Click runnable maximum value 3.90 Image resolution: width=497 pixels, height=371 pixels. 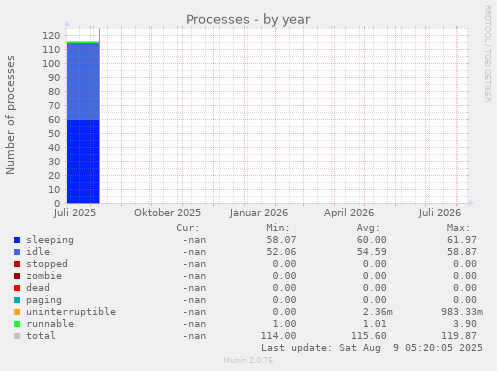pos(465,324)
